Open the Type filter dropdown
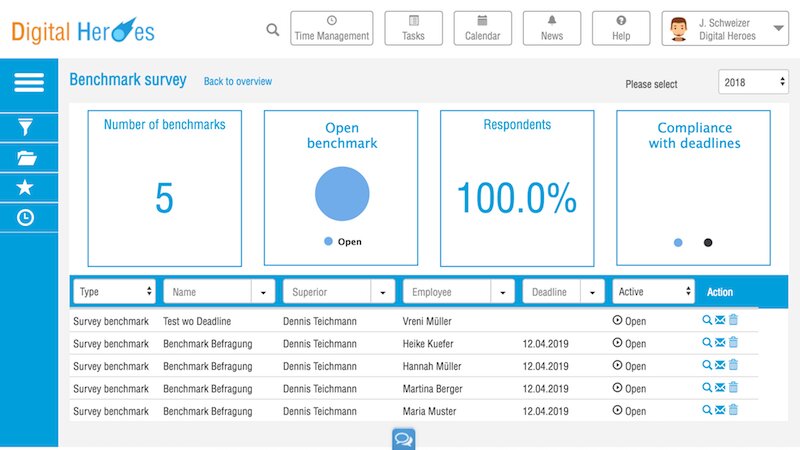The height and width of the screenshot is (450, 800). coord(114,292)
